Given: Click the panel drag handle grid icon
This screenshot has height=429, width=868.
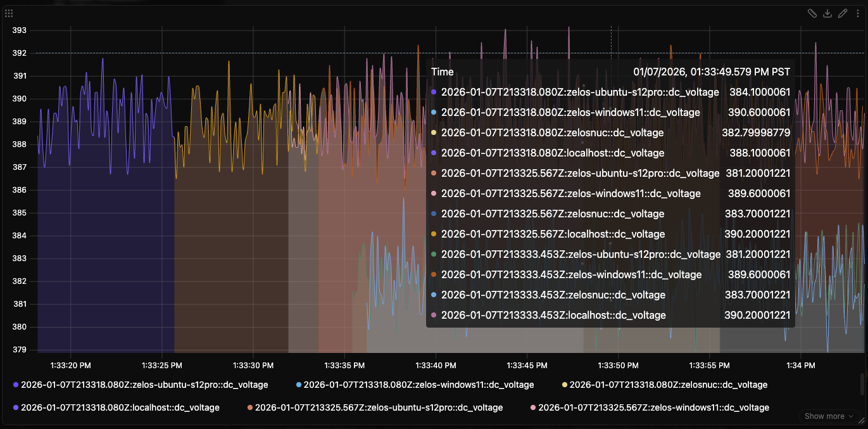Looking at the screenshot, I should click(x=9, y=13).
